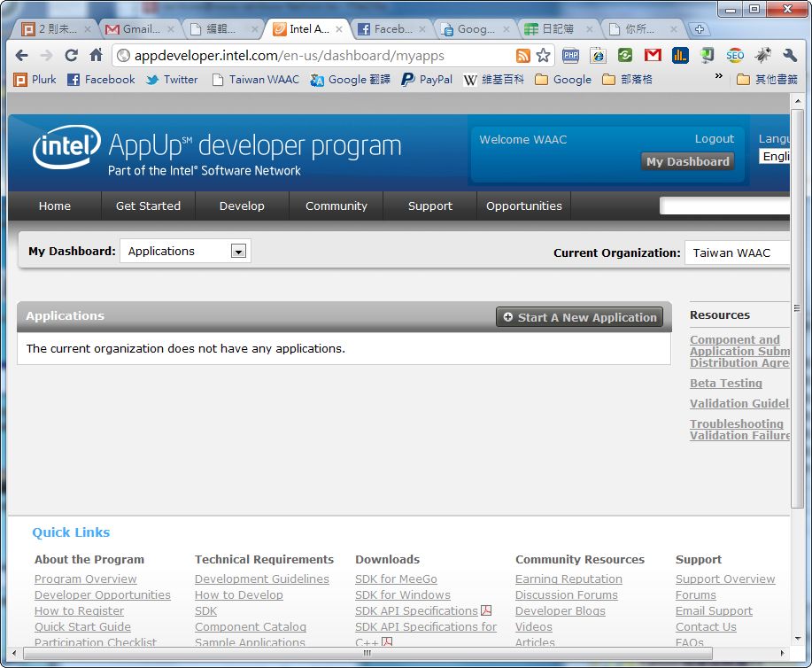Open the Opportunities menu

click(523, 206)
